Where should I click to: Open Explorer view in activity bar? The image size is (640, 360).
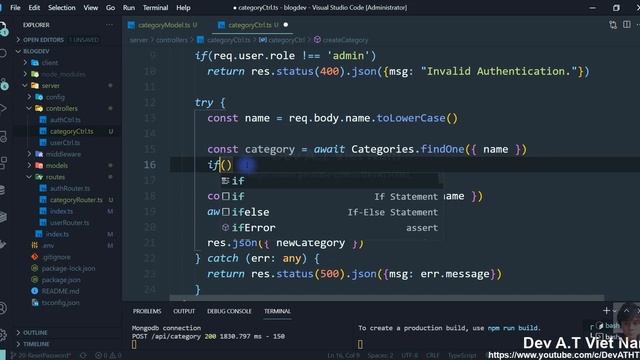(x=3, y=29)
